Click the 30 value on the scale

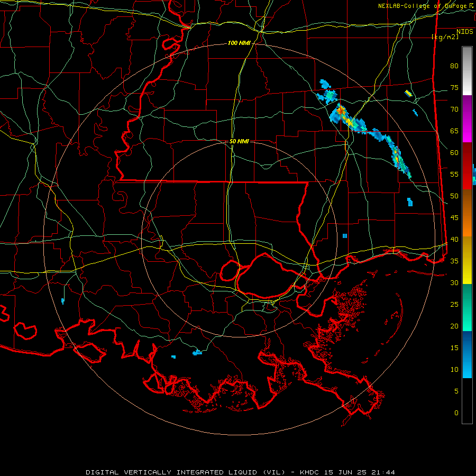click(454, 282)
